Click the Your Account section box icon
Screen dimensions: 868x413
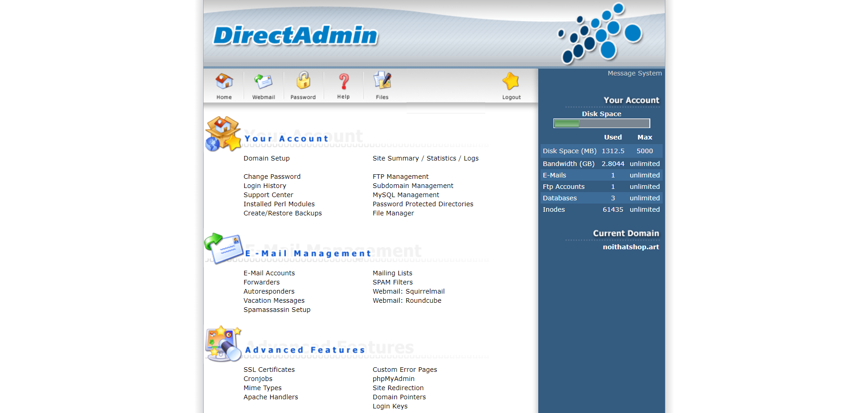click(223, 134)
